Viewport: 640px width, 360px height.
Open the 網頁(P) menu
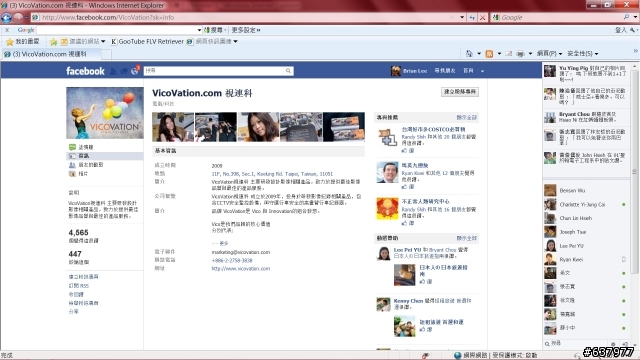549,53
